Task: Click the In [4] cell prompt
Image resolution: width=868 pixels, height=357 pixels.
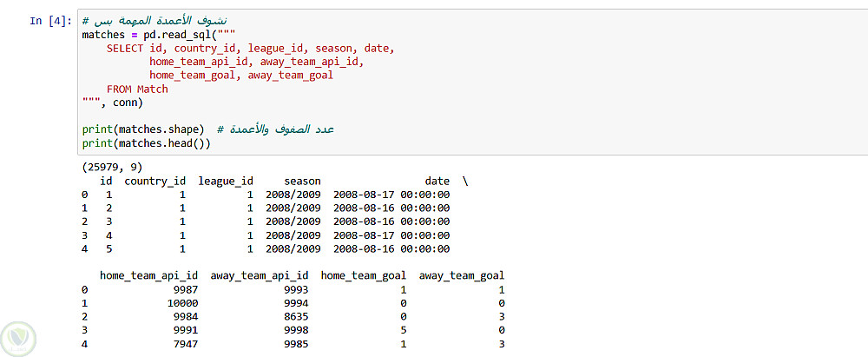Action: (x=49, y=20)
